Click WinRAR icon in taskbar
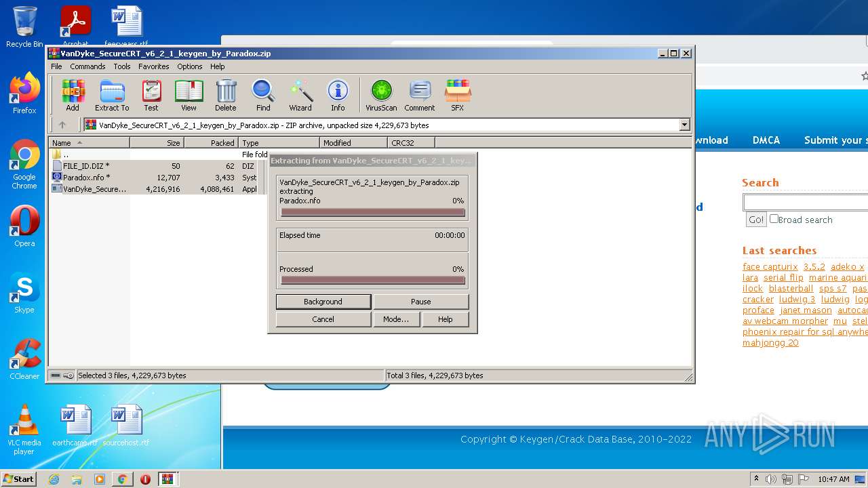 click(168, 479)
